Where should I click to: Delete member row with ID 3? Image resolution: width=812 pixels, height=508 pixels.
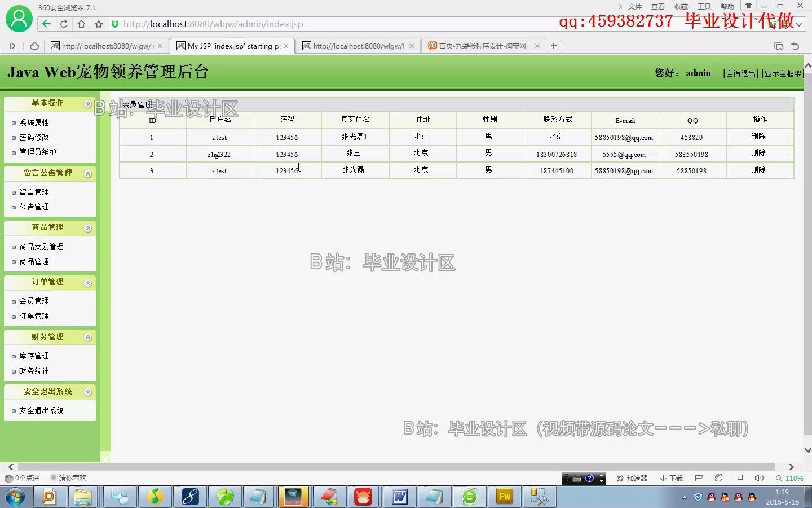758,170
